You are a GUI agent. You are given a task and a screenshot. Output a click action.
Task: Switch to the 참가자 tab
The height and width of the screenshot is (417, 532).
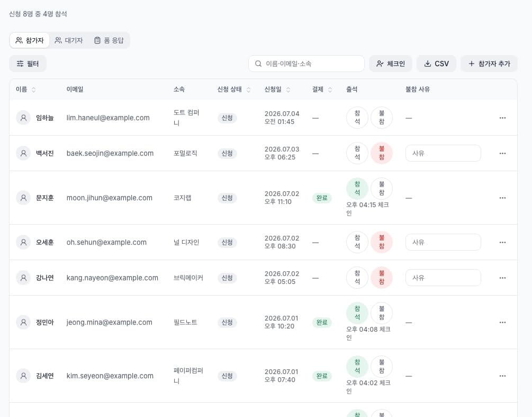tap(30, 40)
